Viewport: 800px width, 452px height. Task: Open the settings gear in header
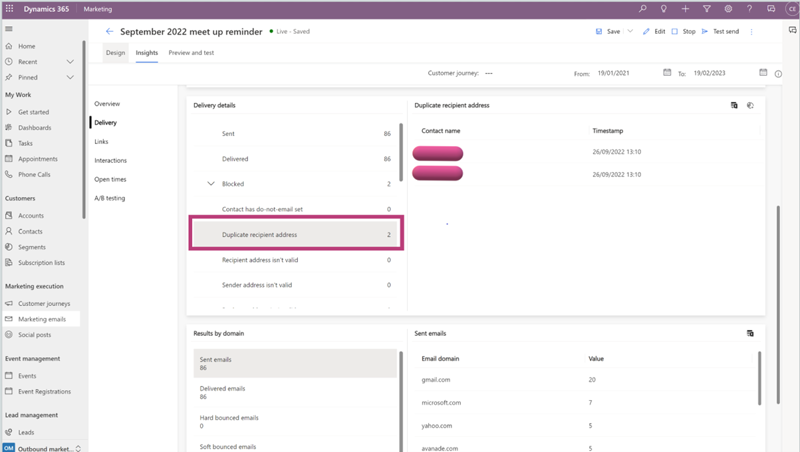(728, 9)
